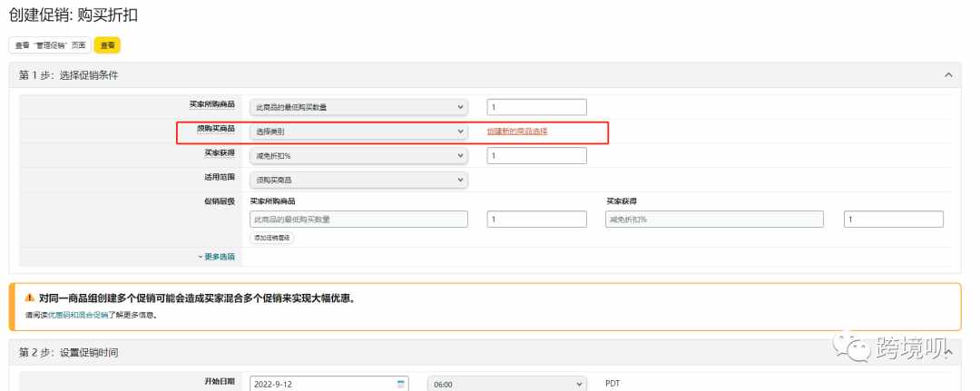The image size is (980, 391).
Task: Expand the 更多选项 options
Action: 216,256
